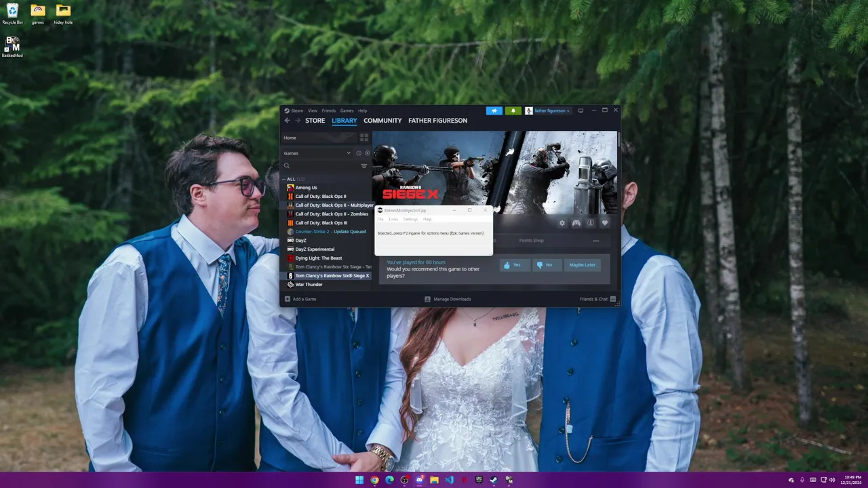868x488 pixels.
Task: Go back with Steam's left arrow
Action: coord(287,121)
